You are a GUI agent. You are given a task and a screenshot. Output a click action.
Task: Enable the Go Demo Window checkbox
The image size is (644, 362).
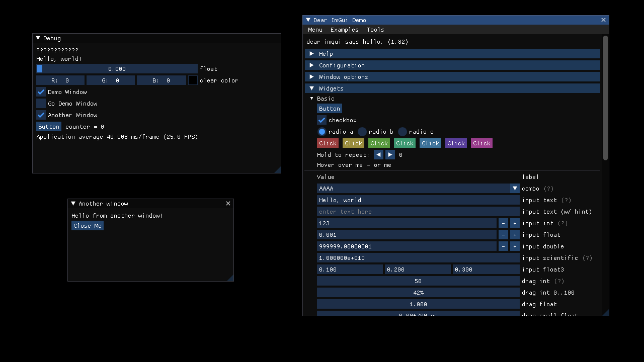tap(41, 104)
